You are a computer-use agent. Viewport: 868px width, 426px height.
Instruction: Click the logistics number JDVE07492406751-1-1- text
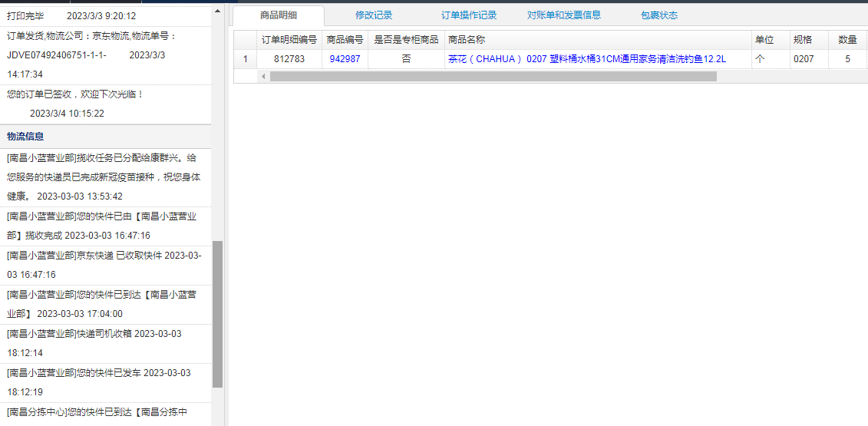pos(57,55)
